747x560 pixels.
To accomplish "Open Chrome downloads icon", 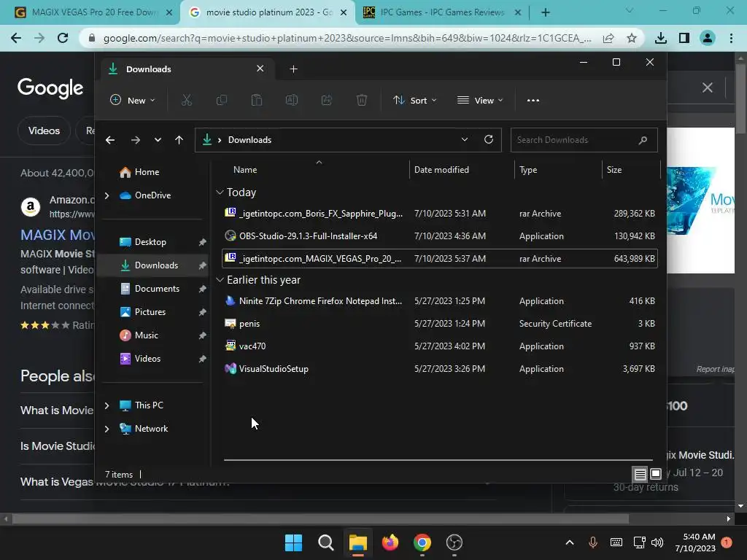I will (661, 38).
